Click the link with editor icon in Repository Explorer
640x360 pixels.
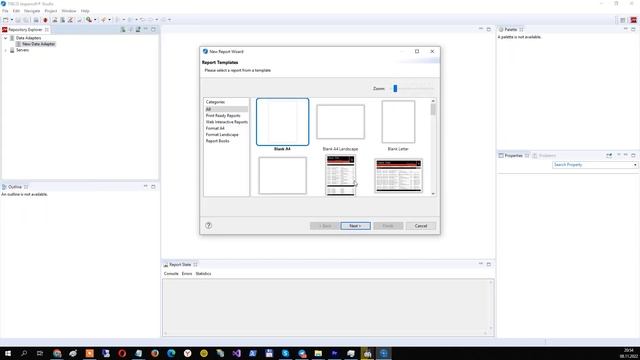click(138, 29)
